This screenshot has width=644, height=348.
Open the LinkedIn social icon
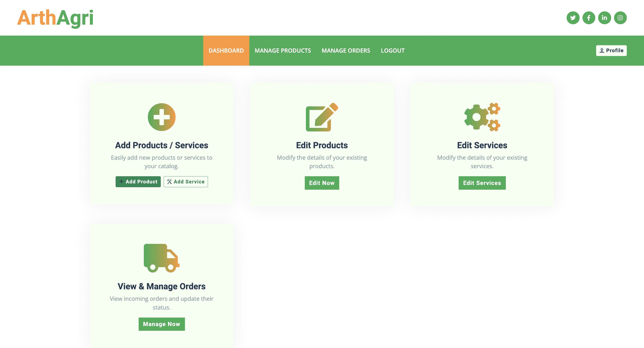(x=604, y=18)
